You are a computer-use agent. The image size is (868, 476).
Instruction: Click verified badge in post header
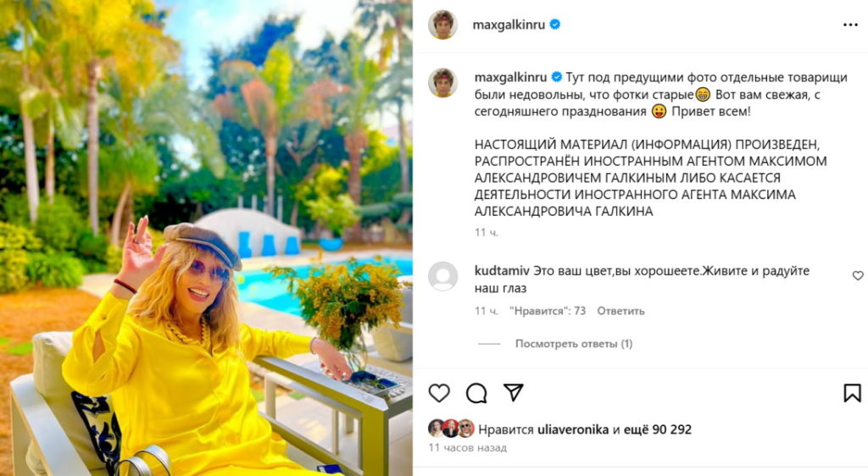[555, 25]
